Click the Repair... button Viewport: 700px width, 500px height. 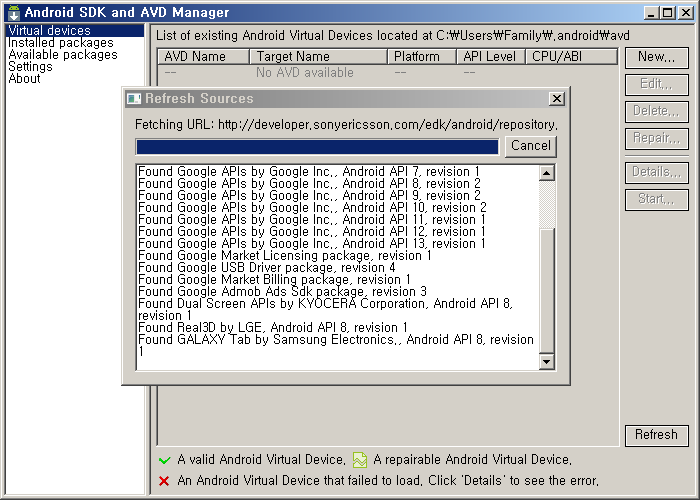coord(656,138)
